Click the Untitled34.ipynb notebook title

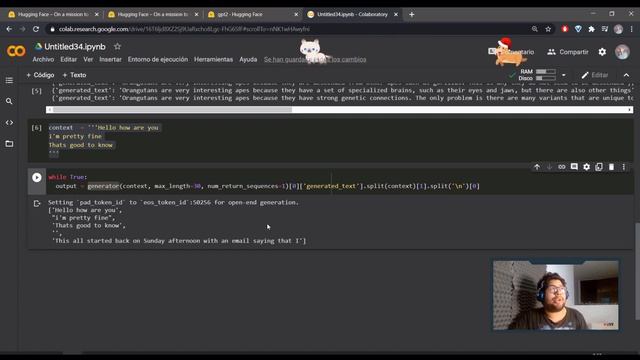[x=75, y=47]
